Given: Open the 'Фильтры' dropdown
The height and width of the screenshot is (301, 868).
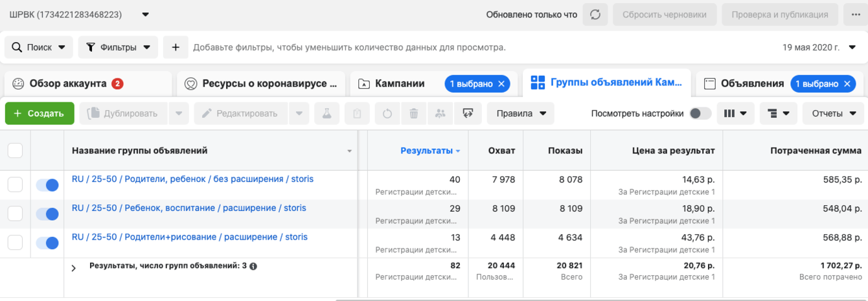Looking at the screenshot, I should pyautogui.click(x=118, y=47).
